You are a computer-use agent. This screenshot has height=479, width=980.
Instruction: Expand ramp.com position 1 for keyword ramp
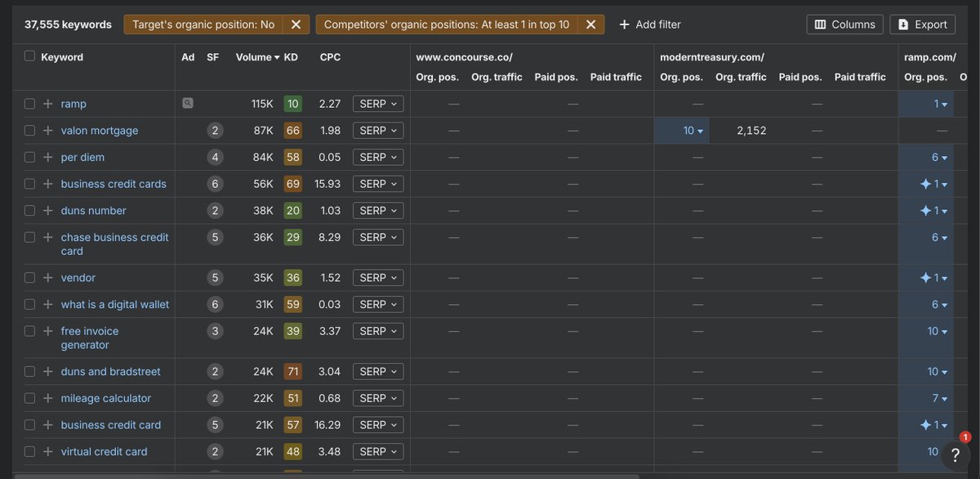(x=941, y=104)
